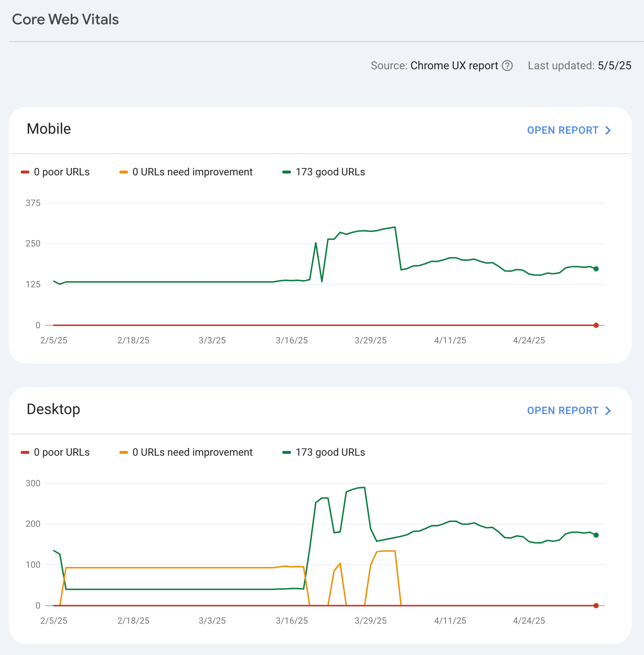Select the green endpoint dot on the Desktop chart
The width and height of the screenshot is (644, 655).
click(596, 535)
